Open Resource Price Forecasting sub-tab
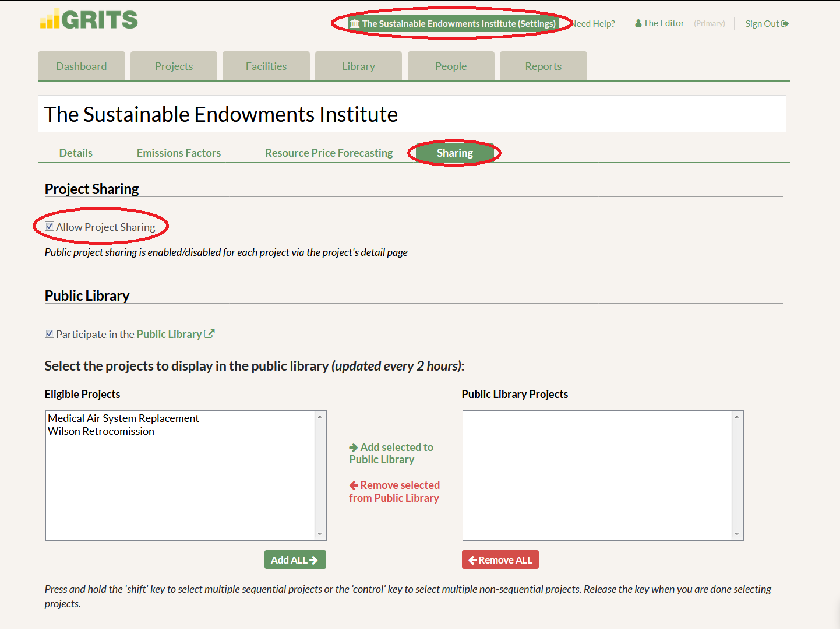 click(x=329, y=153)
